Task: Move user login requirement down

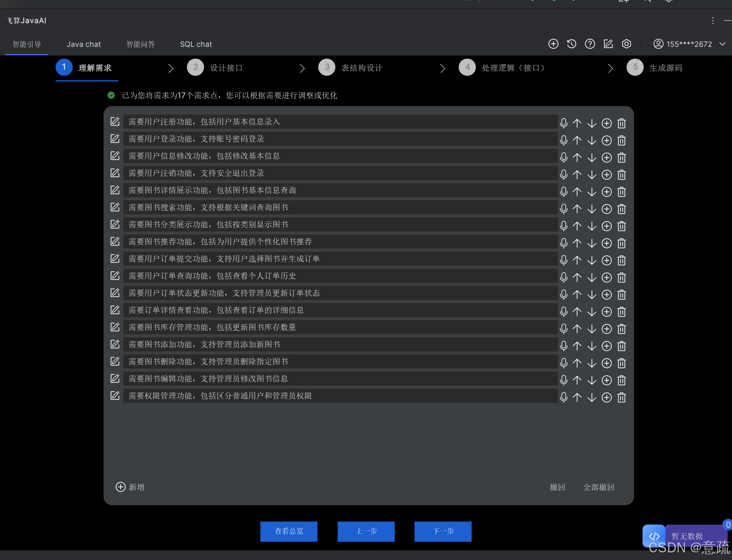Action: click(x=592, y=140)
